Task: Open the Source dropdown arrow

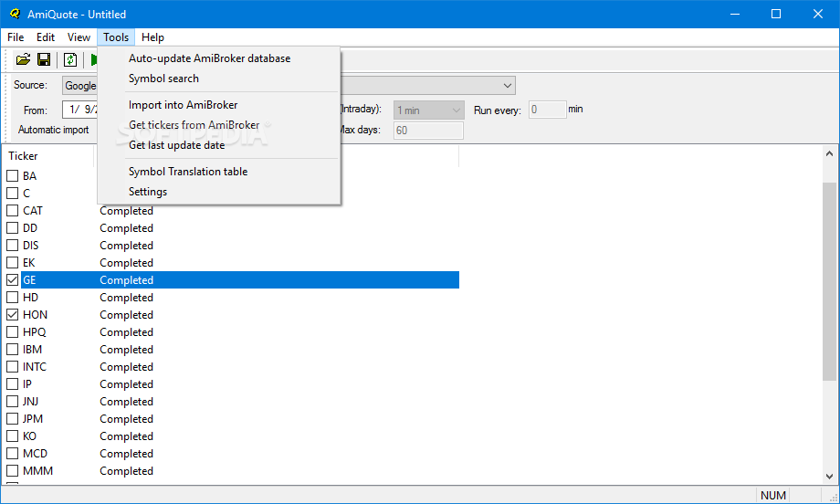Action: click(507, 86)
